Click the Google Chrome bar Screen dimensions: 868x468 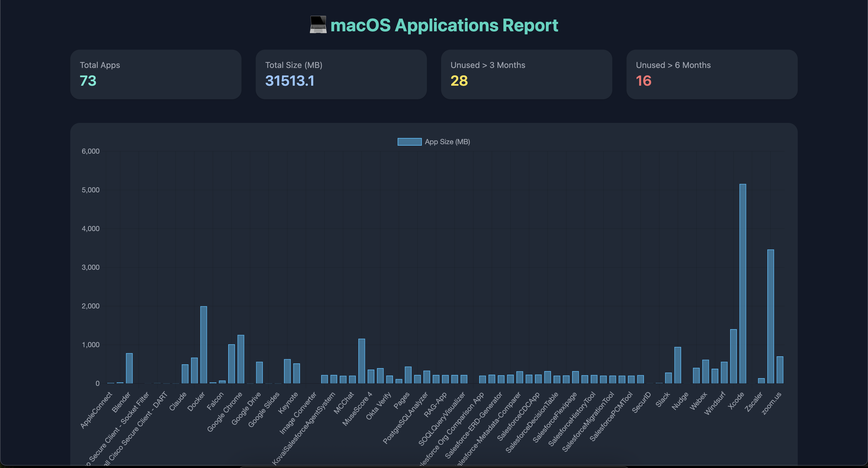(x=241, y=359)
